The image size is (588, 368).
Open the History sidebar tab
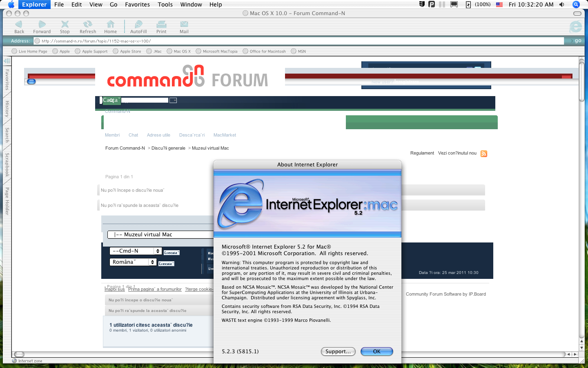[7, 109]
